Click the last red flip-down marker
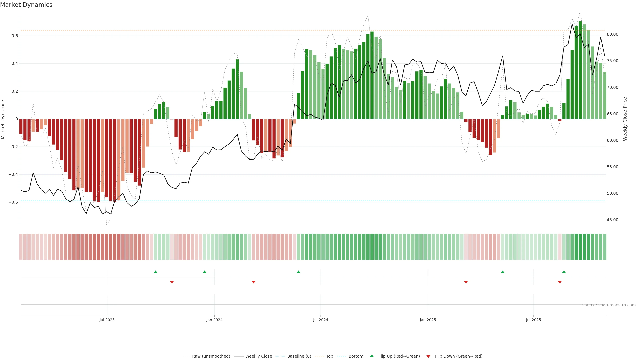Image resolution: width=644 pixels, height=362 pixels. [x=560, y=282]
